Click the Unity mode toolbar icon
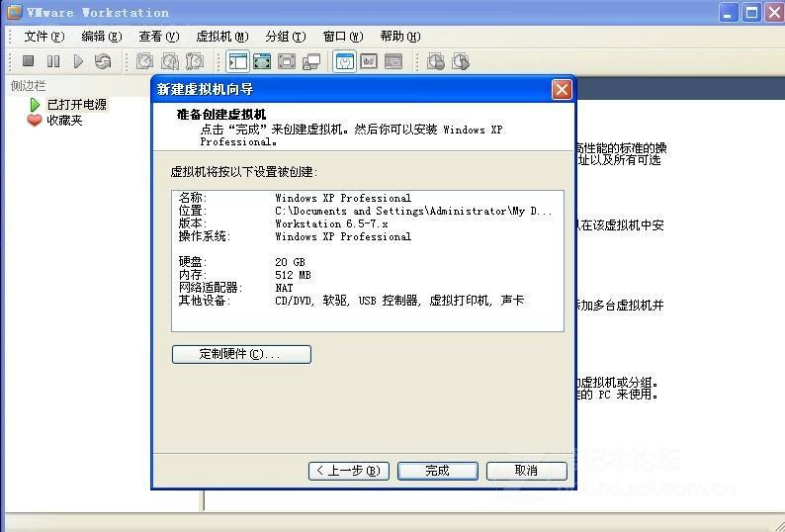Viewport: 785px width, 532px height. coord(311,61)
